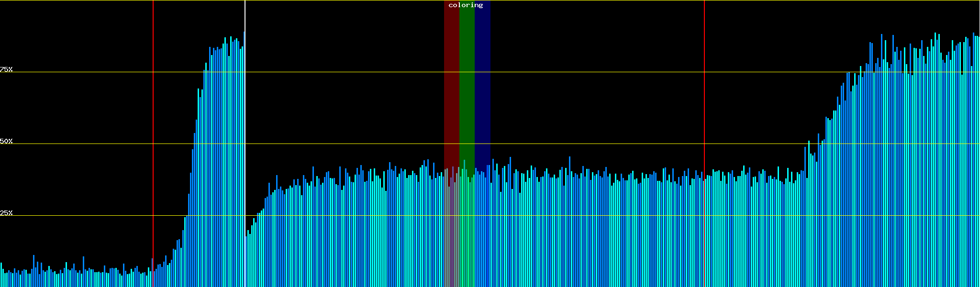Select the red coloring band
Image resolution: width=980 pixels, height=287 pixels.
451,96
